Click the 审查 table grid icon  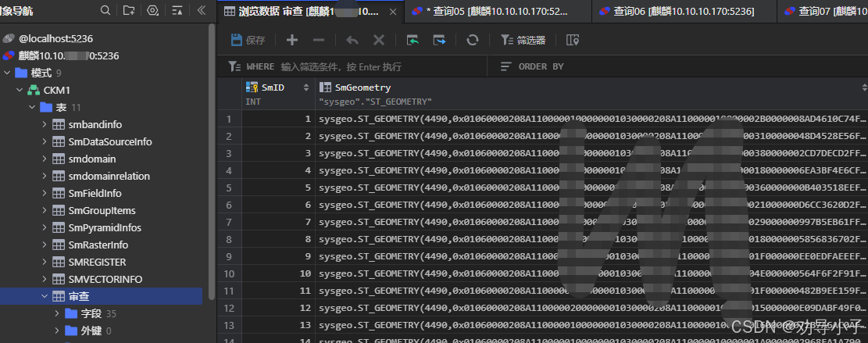click(x=58, y=296)
